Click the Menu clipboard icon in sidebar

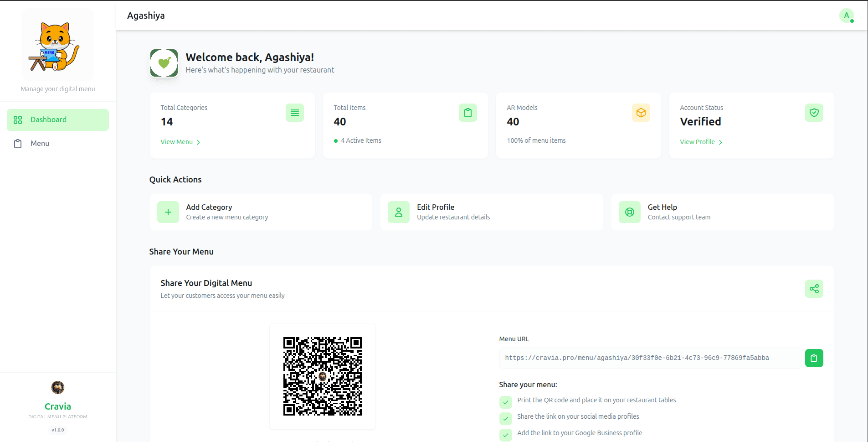click(x=18, y=144)
